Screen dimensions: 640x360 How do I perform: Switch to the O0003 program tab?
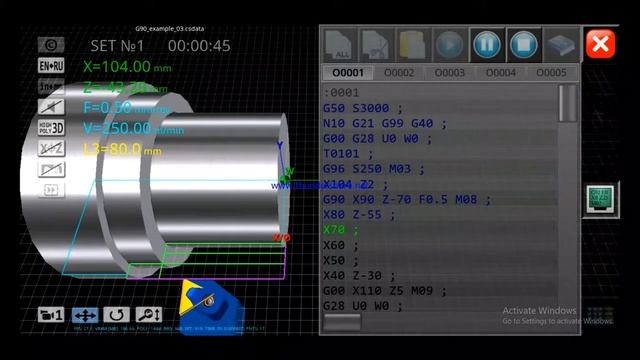tap(449, 73)
